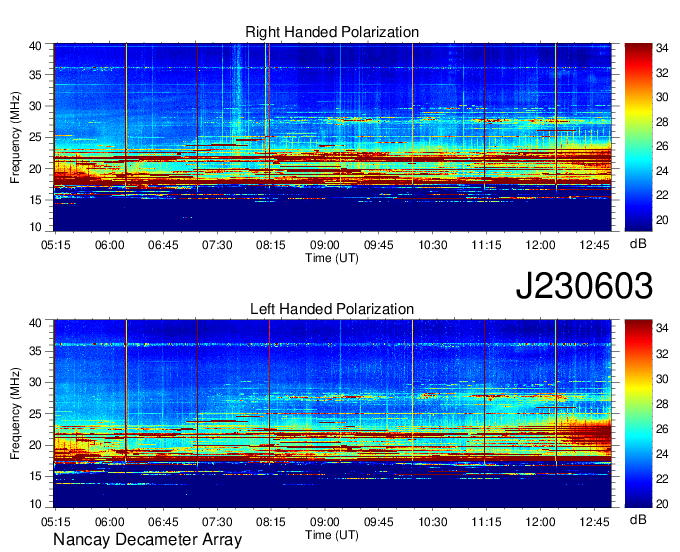Click the Left Handed Polarization spectrogram image
This screenshot has height=552, width=680.
point(332,414)
